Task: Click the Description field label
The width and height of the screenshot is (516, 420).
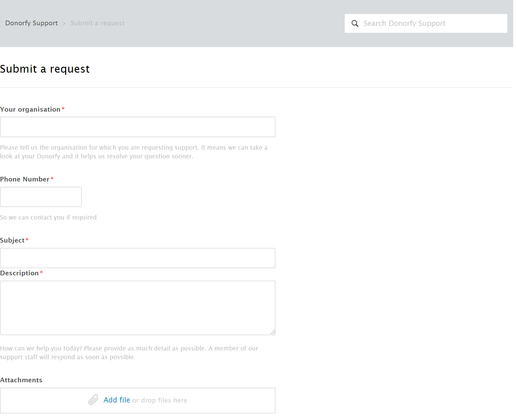Action: (19, 273)
